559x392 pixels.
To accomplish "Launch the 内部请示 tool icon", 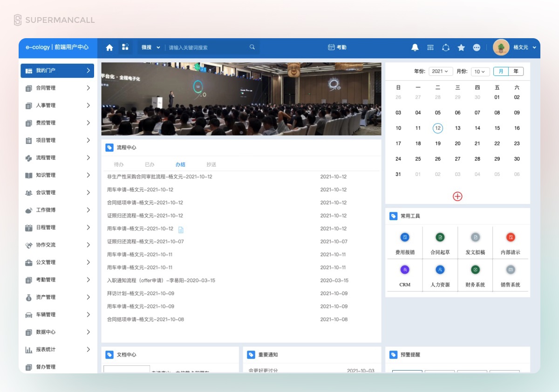I will pyautogui.click(x=511, y=237).
